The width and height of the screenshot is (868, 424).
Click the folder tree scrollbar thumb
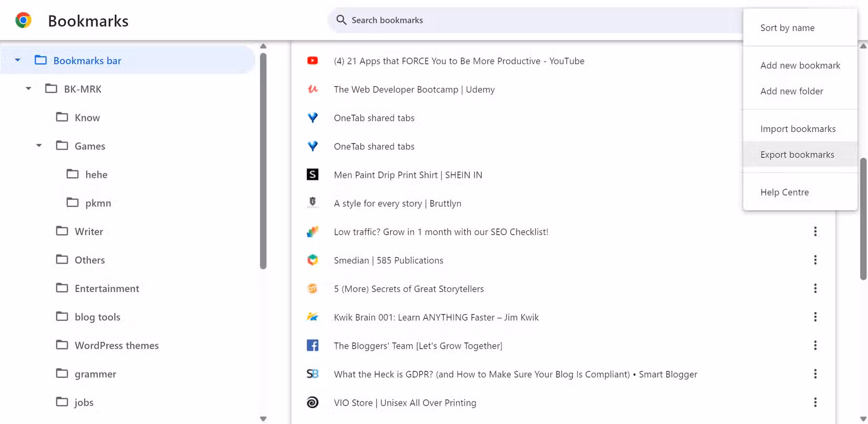(263, 160)
